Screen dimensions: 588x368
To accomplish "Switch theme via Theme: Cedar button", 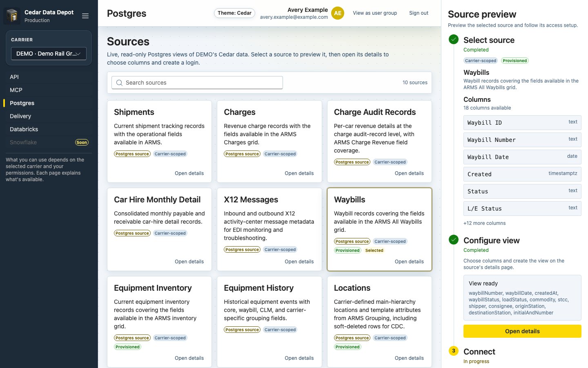I will [x=234, y=13].
